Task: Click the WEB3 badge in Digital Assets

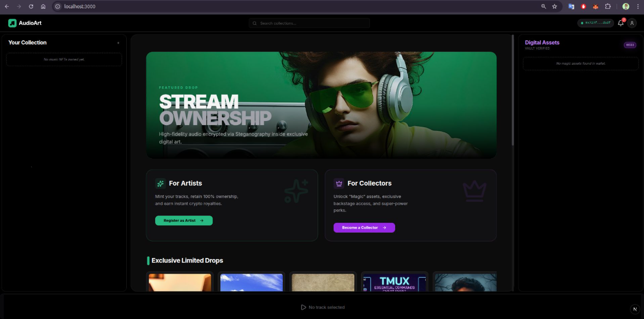Action: [630, 45]
